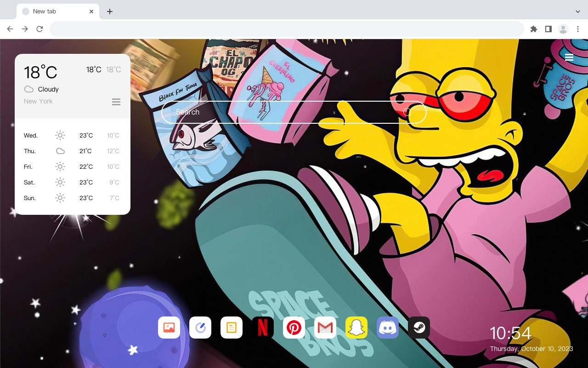Screen dimensions: 588x368
Task: Click the 10:54 clock display
Action: (x=510, y=333)
